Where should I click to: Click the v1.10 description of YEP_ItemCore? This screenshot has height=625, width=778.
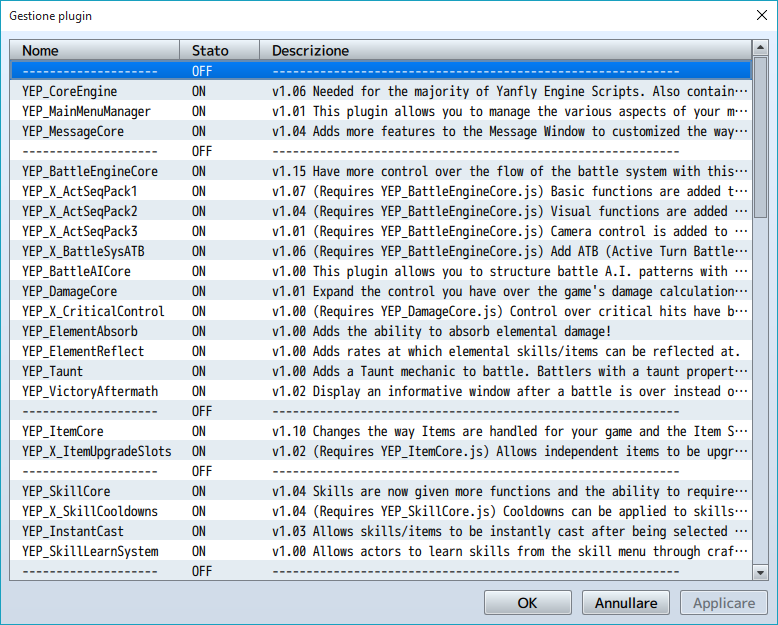point(510,432)
